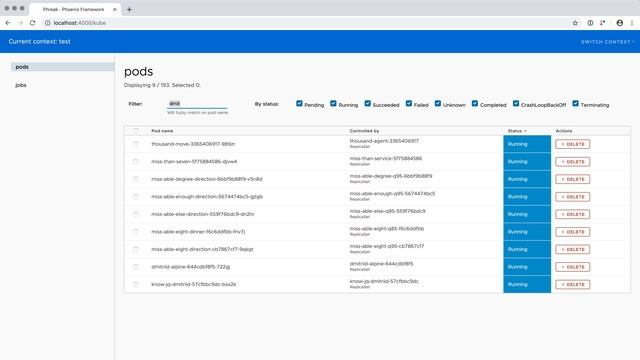The height and width of the screenshot is (360, 640).
Task: Bookmark this page with the star icon
Action: coord(575,23)
